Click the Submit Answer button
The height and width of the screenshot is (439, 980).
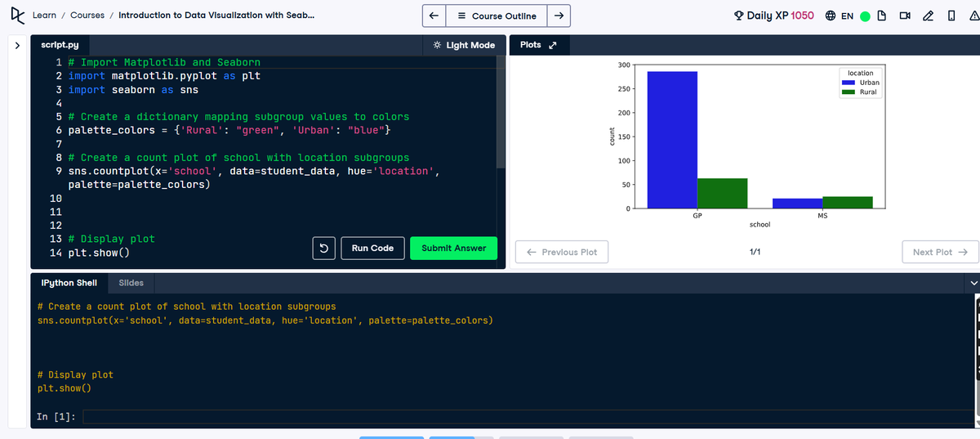pos(453,248)
